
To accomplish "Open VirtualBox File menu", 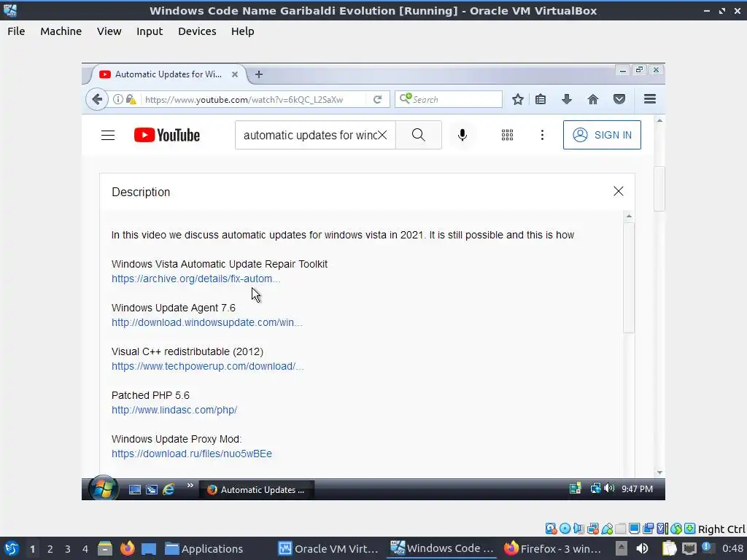I will (x=16, y=31).
